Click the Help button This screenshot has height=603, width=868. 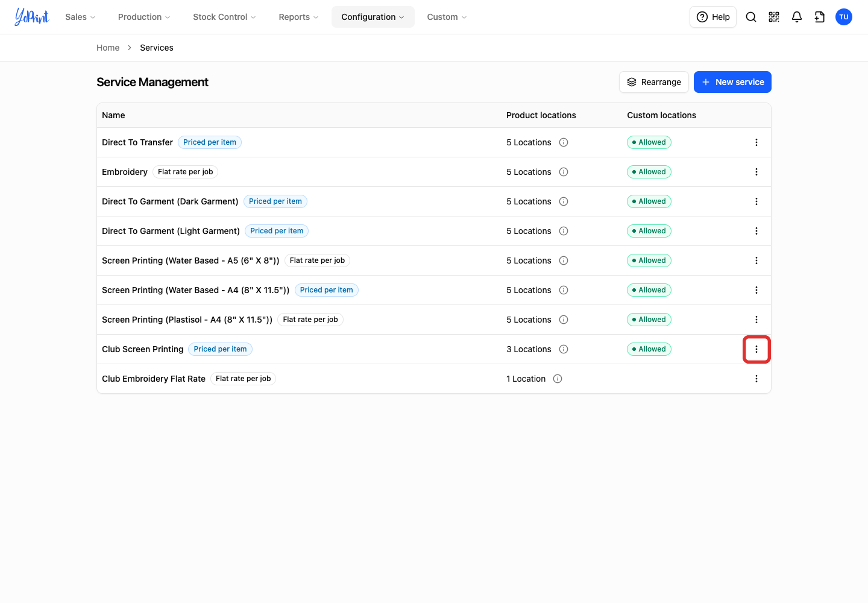[713, 17]
